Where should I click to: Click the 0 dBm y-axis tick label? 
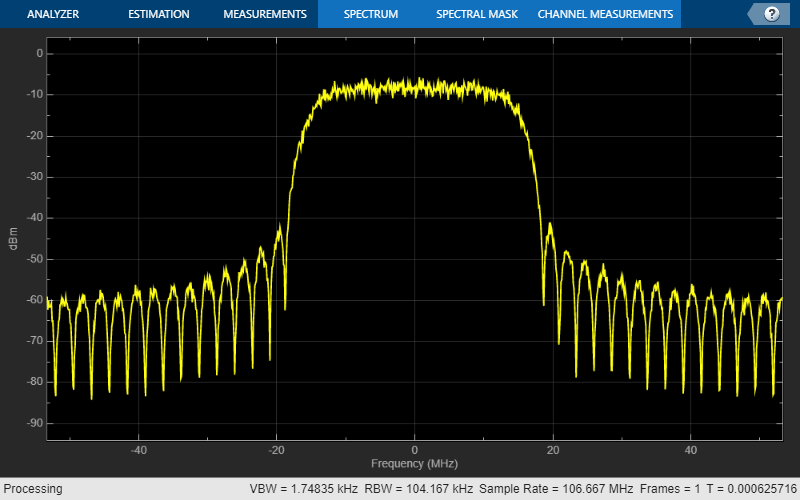click(39, 53)
